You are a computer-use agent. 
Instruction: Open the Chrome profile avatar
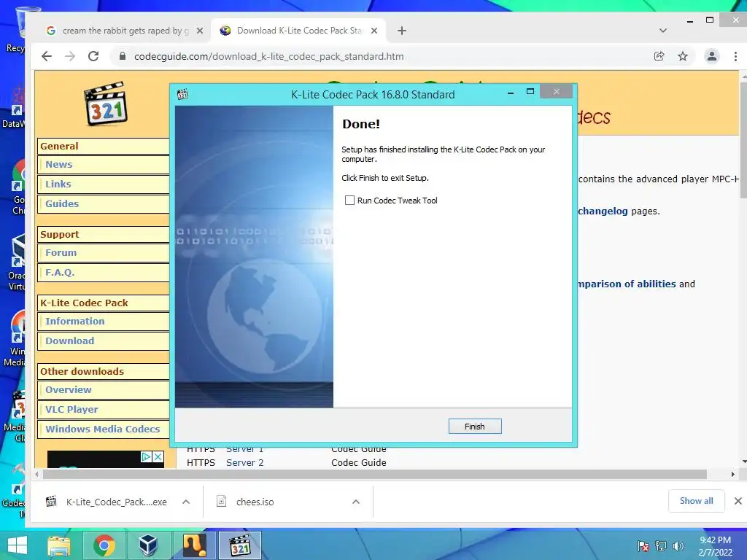tap(712, 56)
